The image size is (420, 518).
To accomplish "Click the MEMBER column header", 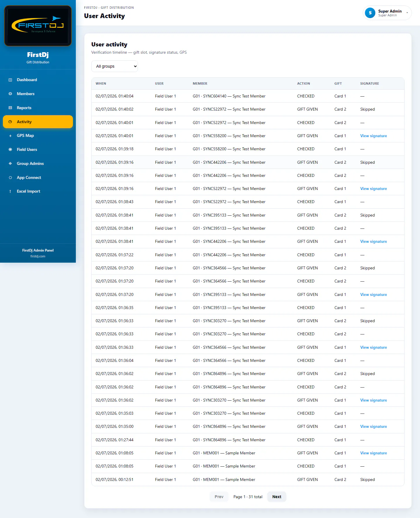I will tap(200, 83).
